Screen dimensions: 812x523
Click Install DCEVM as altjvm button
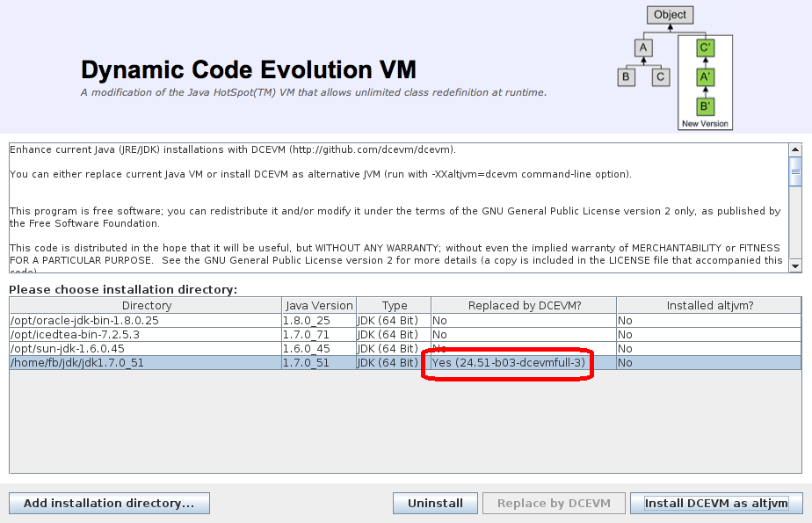pos(716,503)
